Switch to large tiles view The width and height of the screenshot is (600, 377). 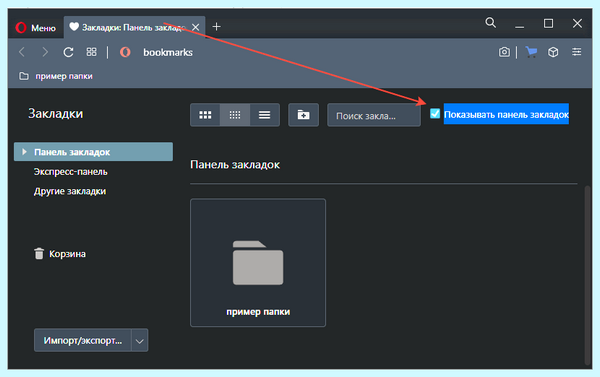click(x=205, y=115)
